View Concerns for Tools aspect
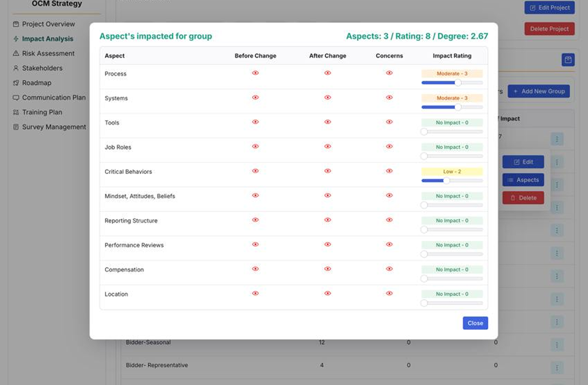Viewport: 588px width, 385px height. click(x=389, y=122)
